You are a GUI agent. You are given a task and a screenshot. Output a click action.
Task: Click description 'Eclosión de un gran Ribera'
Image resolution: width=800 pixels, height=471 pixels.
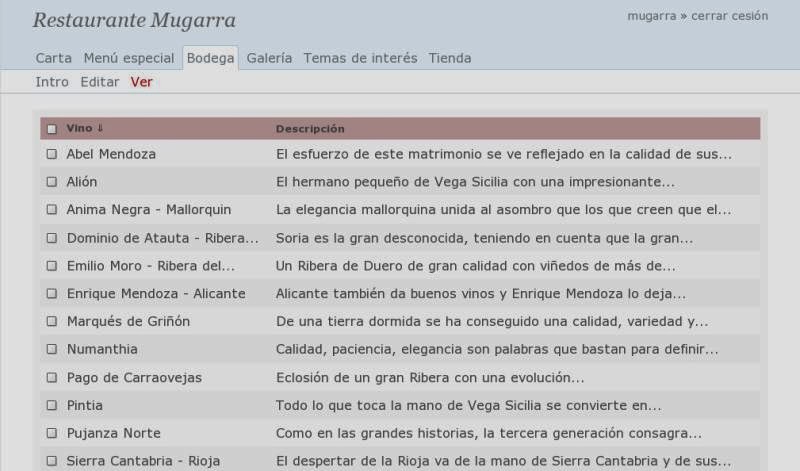point(430,378)
